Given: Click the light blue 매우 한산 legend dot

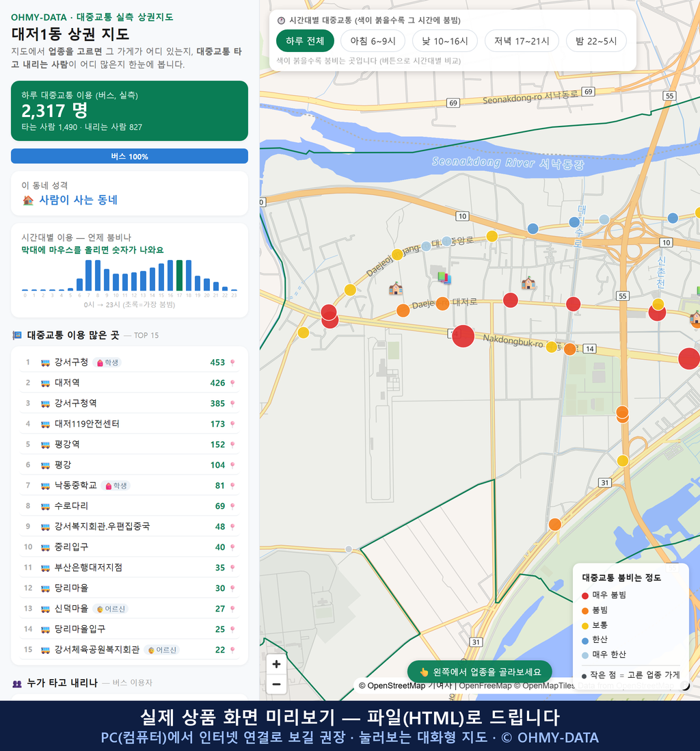Looking at the screenshot, I should coord(584,655).
